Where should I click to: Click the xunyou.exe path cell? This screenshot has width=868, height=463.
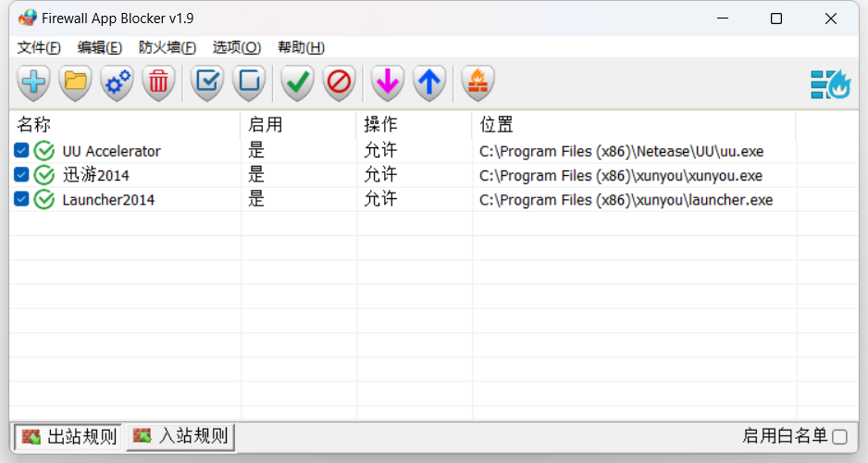621,176
